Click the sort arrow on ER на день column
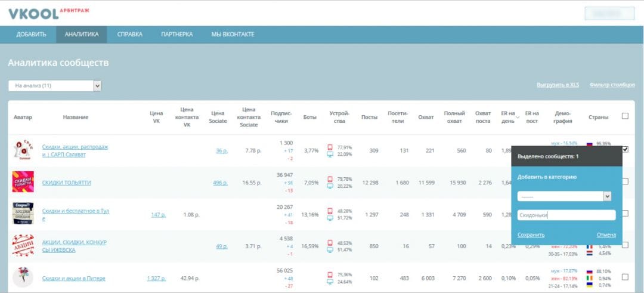The height and width of the screenshot is (293, 644). click(x=518, y=118)
